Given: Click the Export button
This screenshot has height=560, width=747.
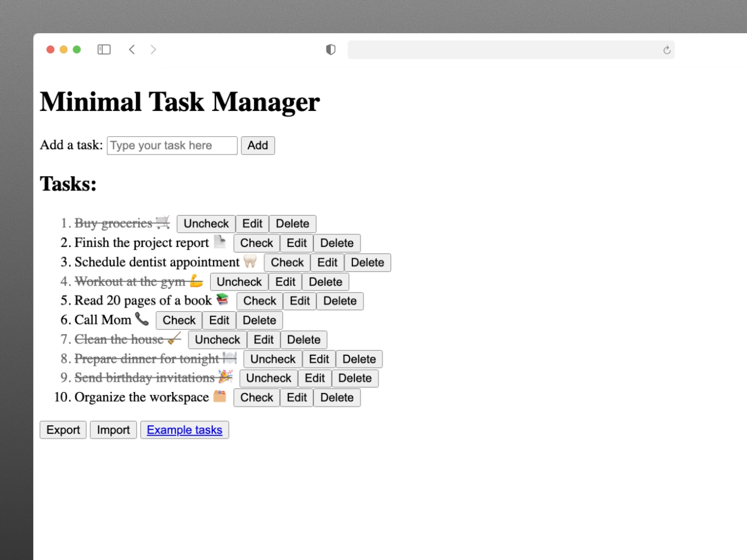Looking at the screenshot, I should click(x=63, y=430).
